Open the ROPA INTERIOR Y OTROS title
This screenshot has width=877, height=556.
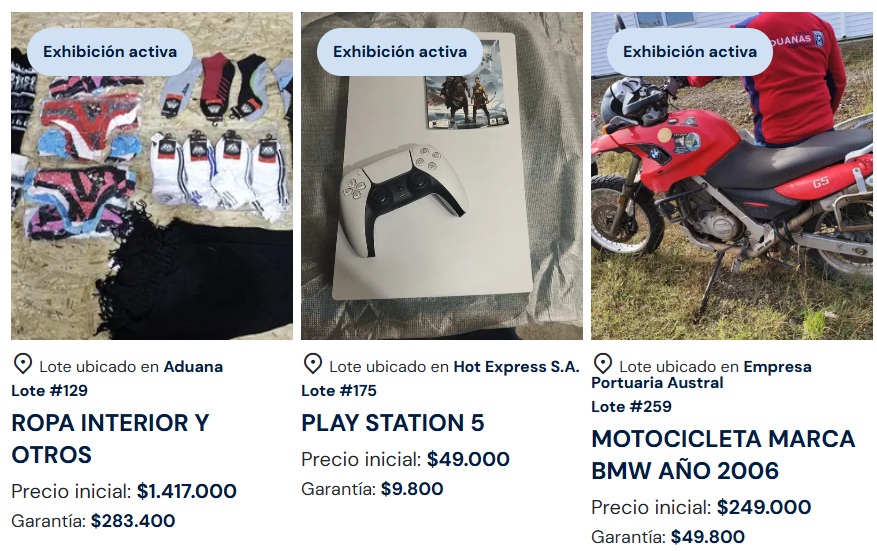coord(110,439)
